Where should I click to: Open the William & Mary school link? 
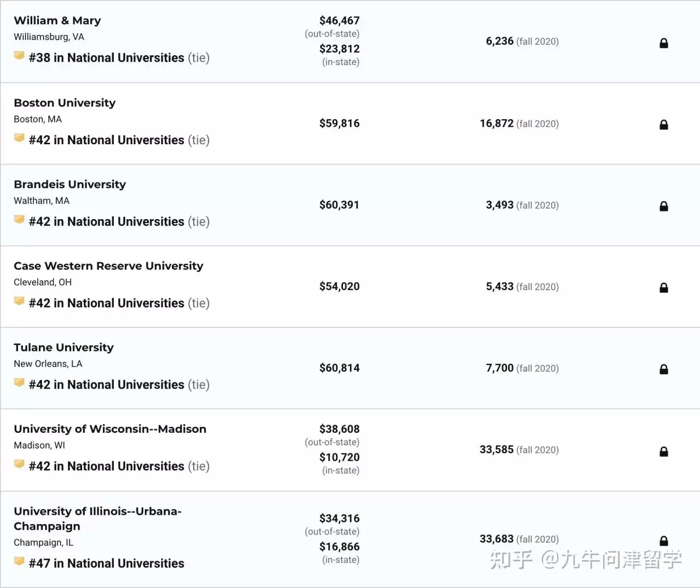point(57,21)
